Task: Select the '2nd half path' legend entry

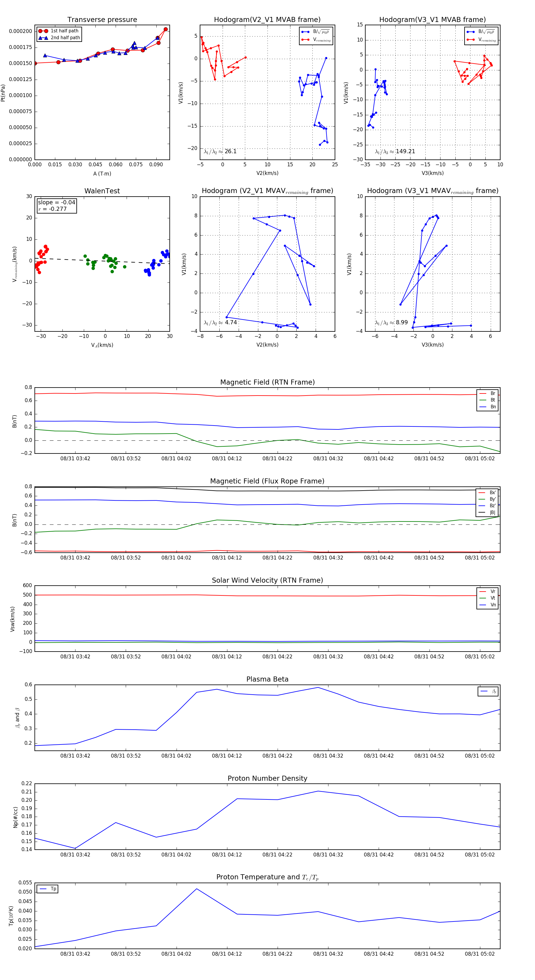Action: click(59, 38)
